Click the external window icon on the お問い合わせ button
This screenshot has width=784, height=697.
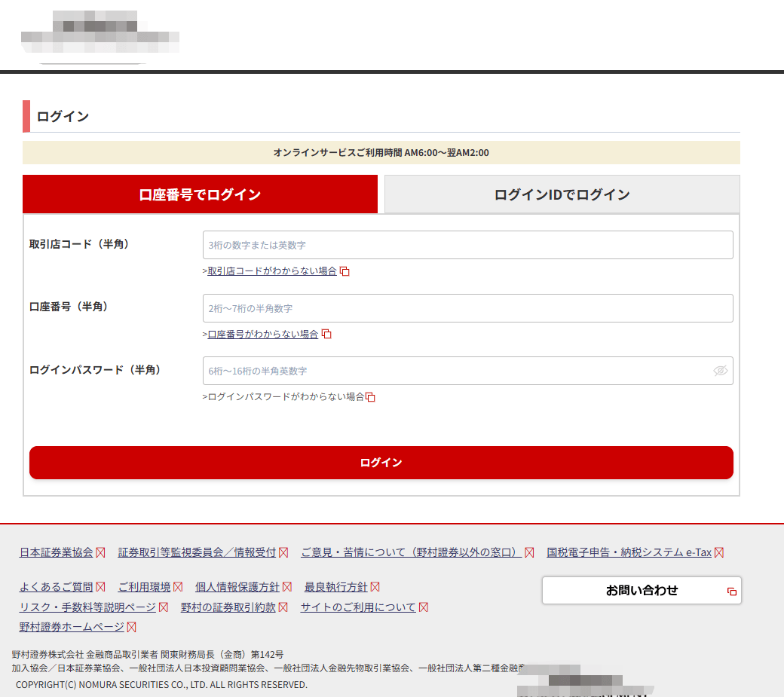[x=731, y=591]
